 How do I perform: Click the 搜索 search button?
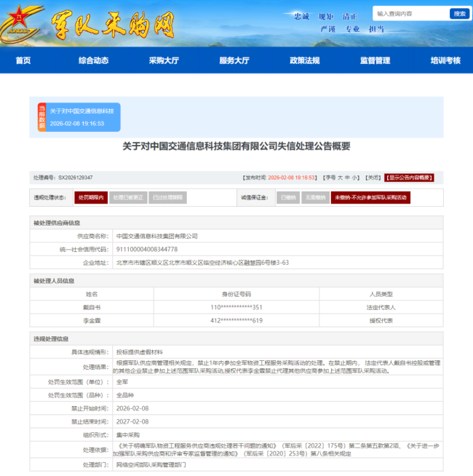pyautogui.click(x=459, y=13)
